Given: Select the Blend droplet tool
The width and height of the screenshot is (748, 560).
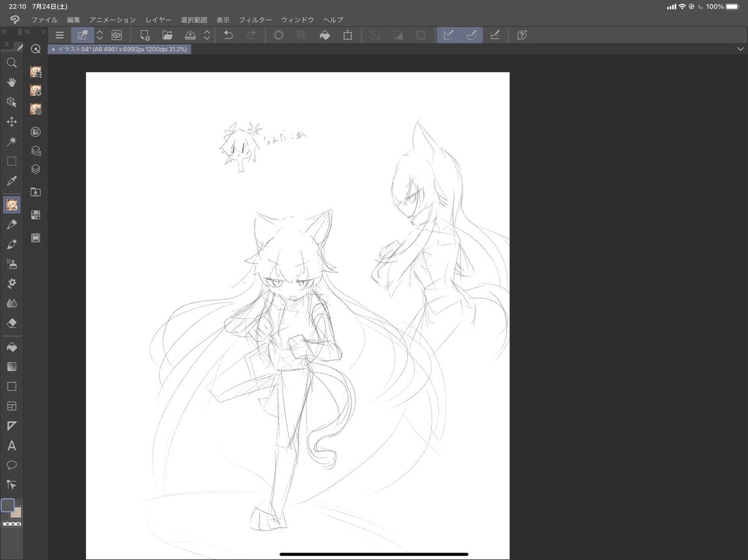Looking at the screenshot, I should click(x=11, y=303).
